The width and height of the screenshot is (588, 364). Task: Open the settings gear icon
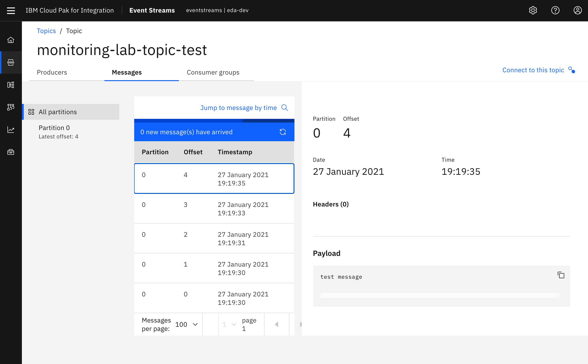click(x=533, y=10)
